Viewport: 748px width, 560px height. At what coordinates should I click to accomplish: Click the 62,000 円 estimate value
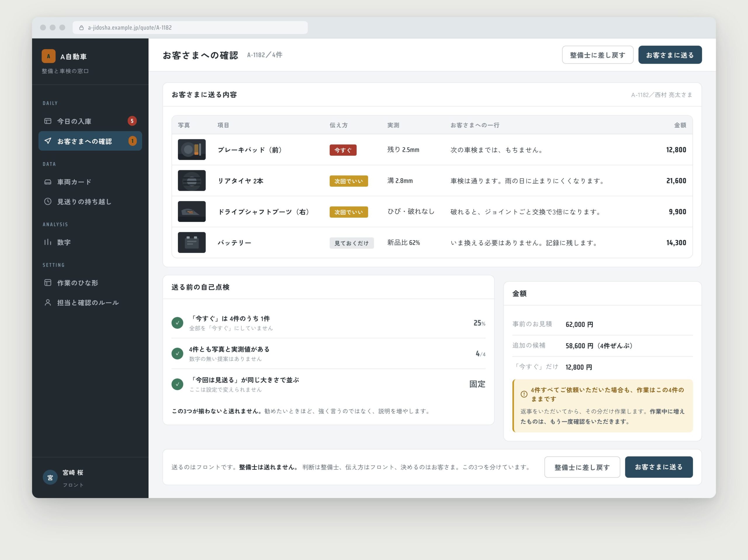tap(579, 324)
